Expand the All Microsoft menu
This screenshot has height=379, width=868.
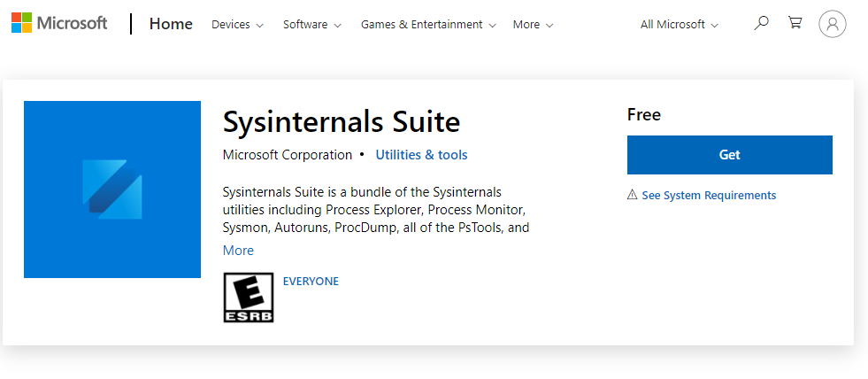(679, 25)
